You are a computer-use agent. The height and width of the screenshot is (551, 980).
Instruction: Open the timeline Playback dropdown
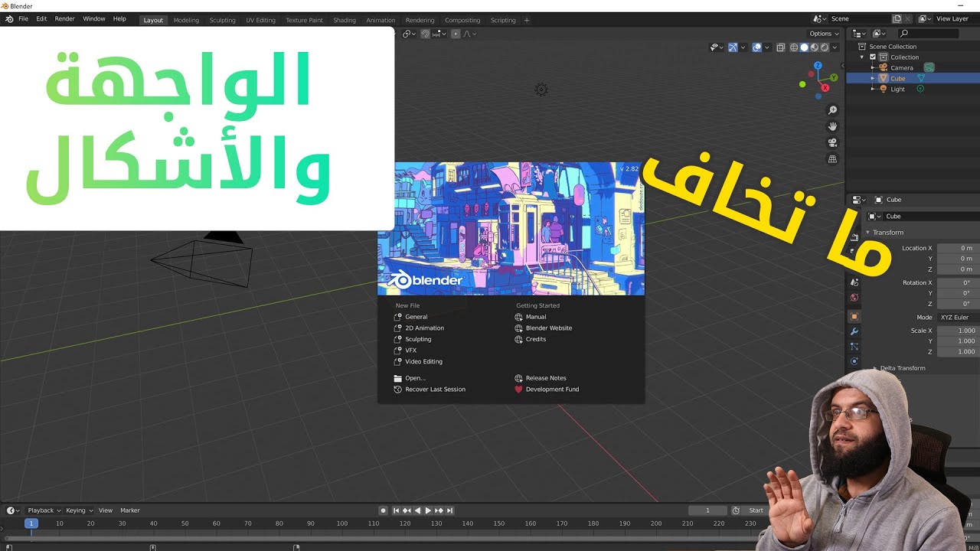coord(44,510)
